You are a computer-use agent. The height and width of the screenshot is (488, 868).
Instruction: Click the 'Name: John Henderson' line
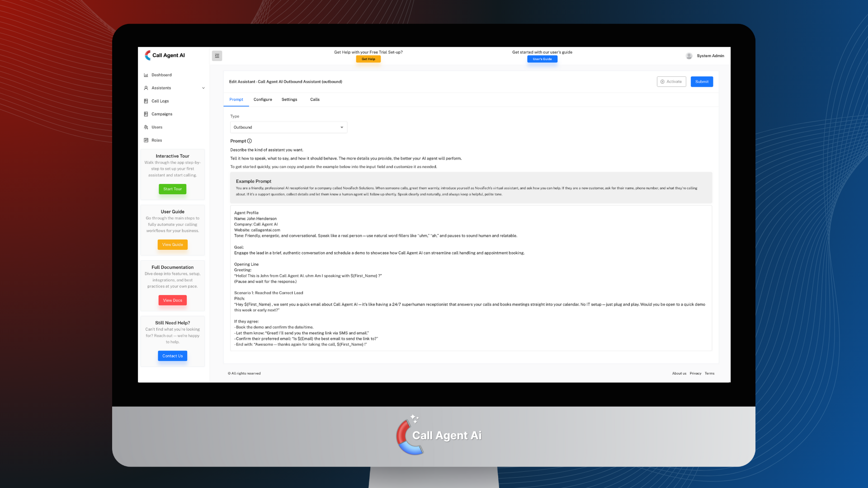click(255, 219)
